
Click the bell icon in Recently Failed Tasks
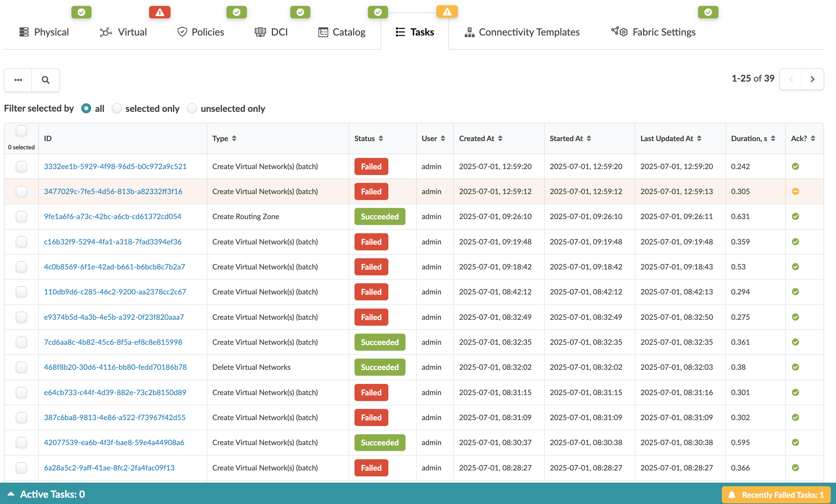731,495
